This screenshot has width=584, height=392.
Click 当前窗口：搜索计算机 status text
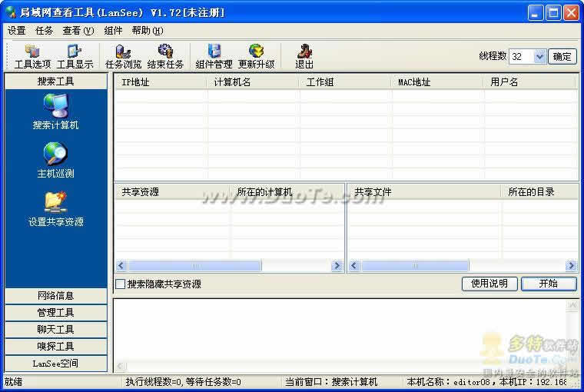[x=331, y=382]
